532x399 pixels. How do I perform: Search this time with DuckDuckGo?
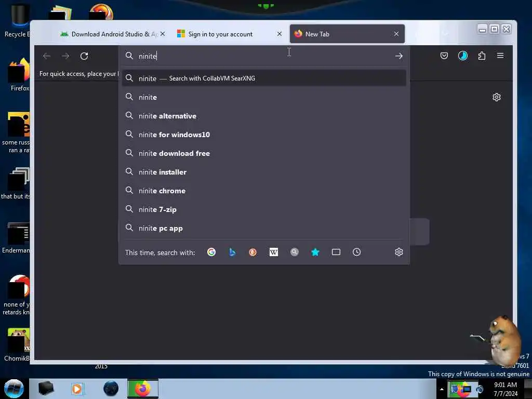253,252
